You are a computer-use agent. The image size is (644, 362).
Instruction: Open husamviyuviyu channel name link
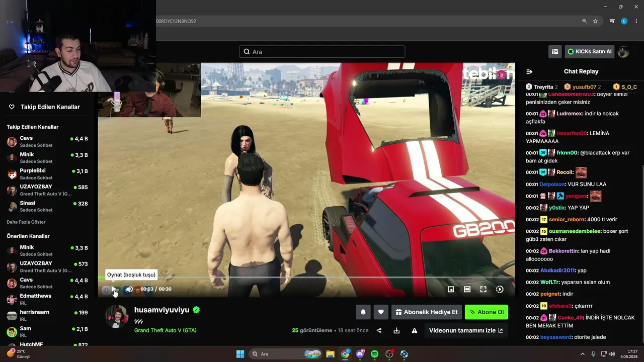[162, 310]
